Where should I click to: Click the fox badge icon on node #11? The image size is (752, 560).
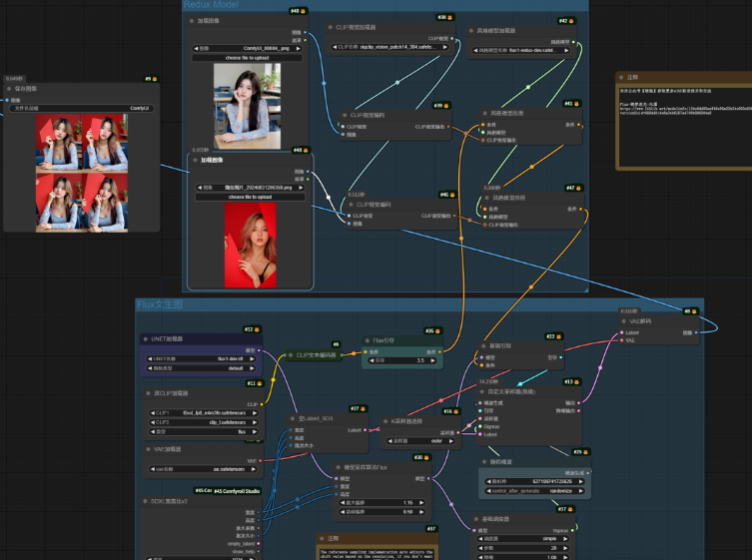click(x=258, y=383)
